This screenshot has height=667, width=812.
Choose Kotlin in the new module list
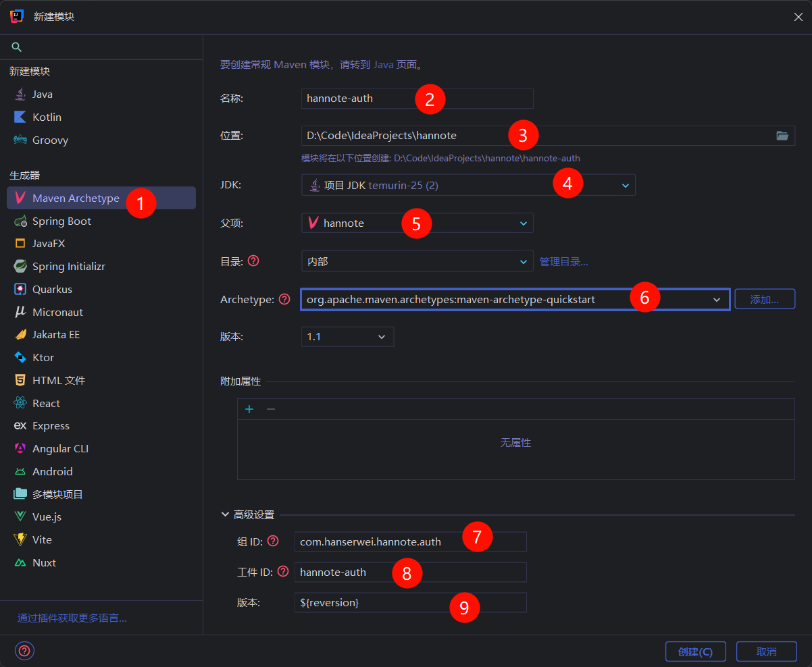(x=47, y=117)
